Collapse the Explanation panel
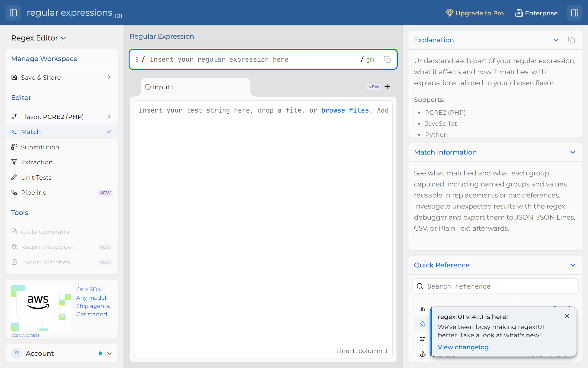This screenshot has height=368, width=588. click(x=556, y=40)
